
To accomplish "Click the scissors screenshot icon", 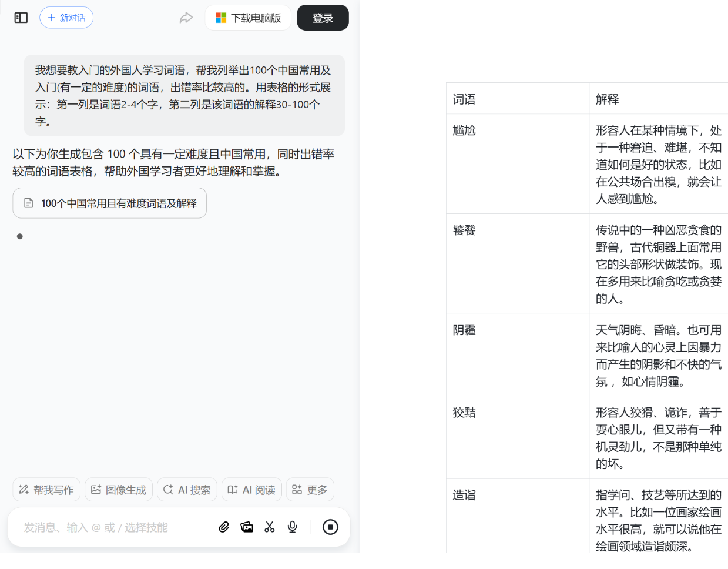I will (x=270, y=527).
